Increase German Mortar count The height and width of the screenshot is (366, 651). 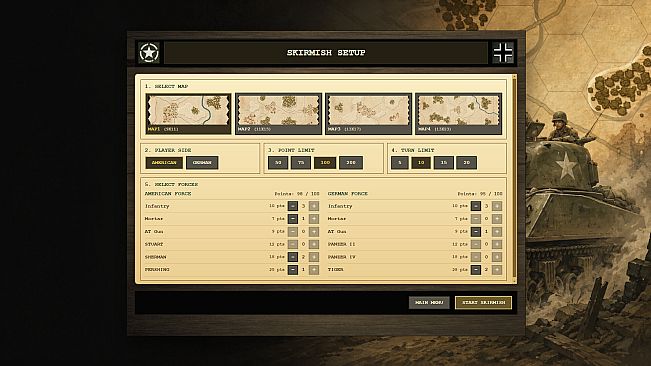[497, 219]
